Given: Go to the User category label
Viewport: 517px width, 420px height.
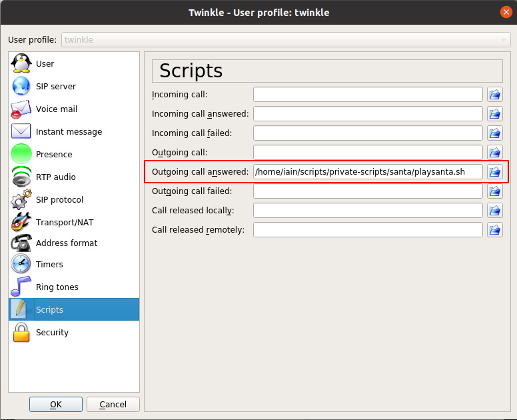Looking at the screenshot, I should click(45, 63).
